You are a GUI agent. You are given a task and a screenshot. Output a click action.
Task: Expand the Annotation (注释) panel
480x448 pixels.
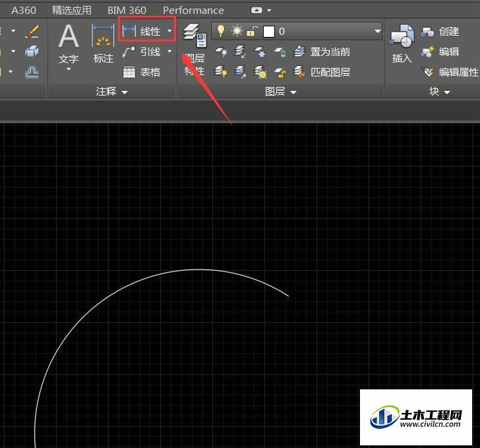pyautogui.click(x=111, y=92)
